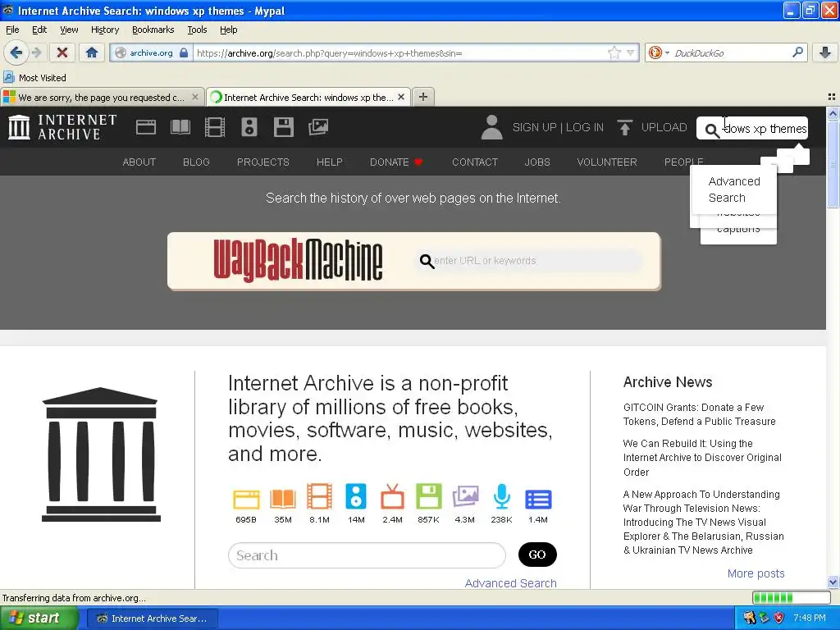Click the system tray clock 7:48 PM
The height and width of the screenshot is (630, 840).
[x=810, y=618]
